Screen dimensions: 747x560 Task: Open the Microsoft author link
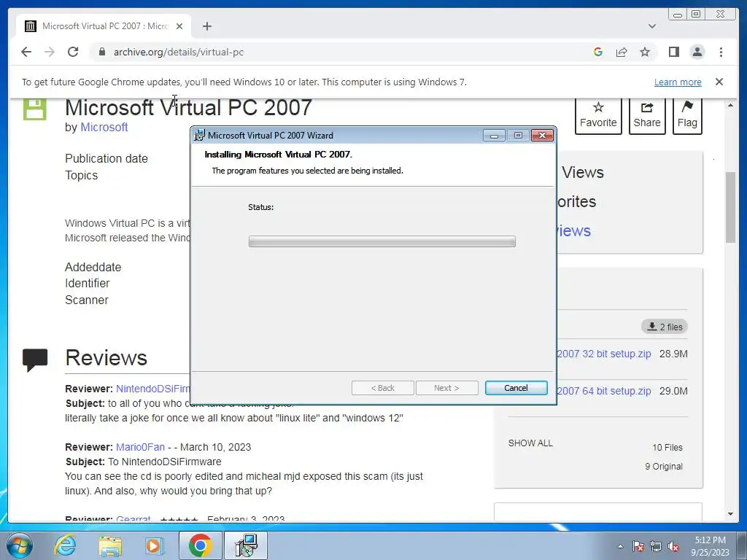point(104,127)
